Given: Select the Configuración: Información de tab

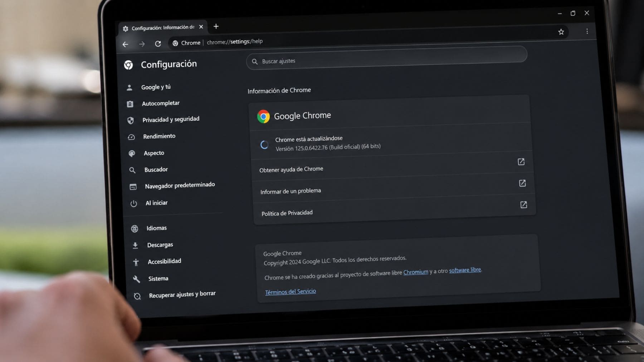Looking at the screenshot, I should click(x=163, y=28).
